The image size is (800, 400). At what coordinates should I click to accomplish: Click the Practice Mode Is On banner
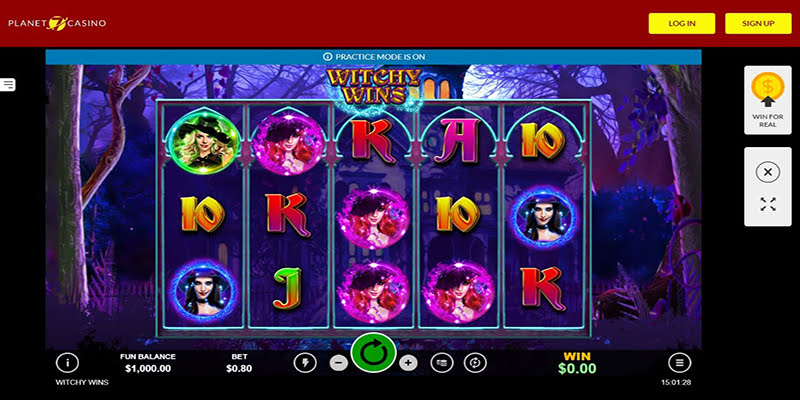(373, 57)
